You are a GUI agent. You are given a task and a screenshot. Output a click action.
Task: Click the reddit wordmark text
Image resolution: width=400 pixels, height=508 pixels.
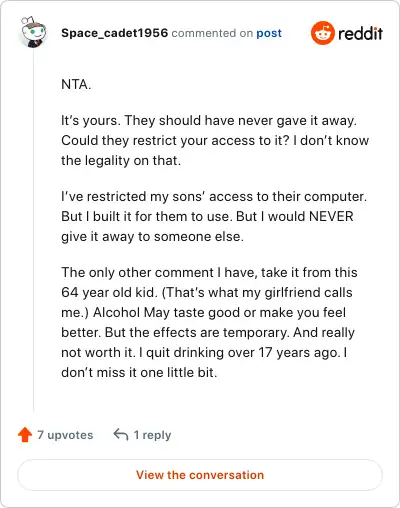[x=360, y=34]
